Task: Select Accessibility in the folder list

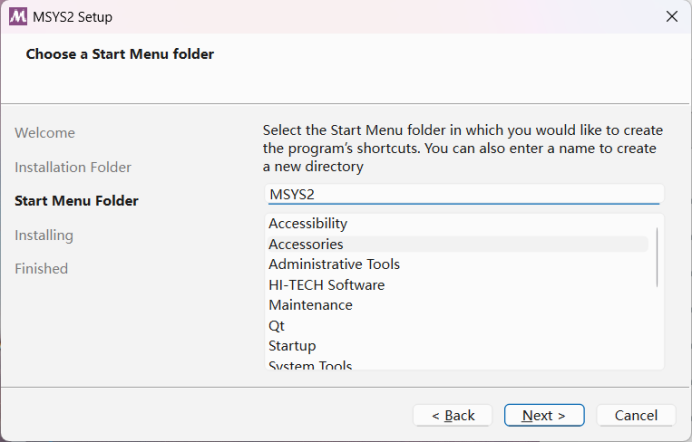Action: [x=458, y=223]
